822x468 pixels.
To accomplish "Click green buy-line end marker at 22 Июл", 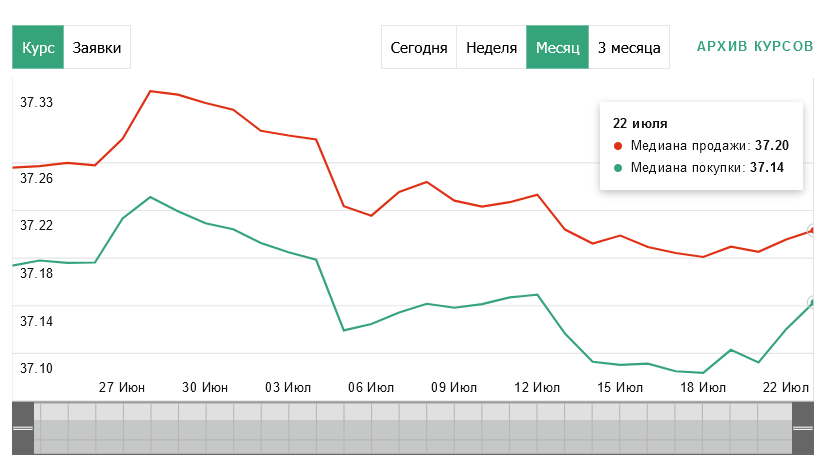I will coord(814,302).
